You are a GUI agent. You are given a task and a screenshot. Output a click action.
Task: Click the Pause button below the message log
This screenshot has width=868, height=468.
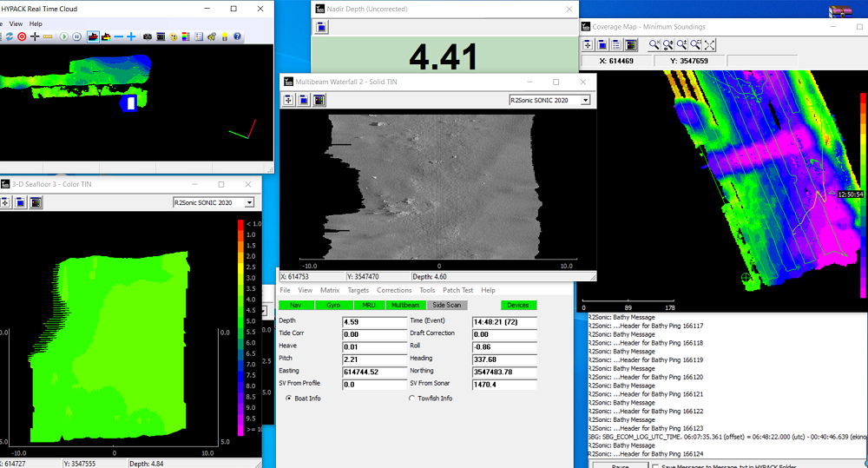[x=621, y=465]
